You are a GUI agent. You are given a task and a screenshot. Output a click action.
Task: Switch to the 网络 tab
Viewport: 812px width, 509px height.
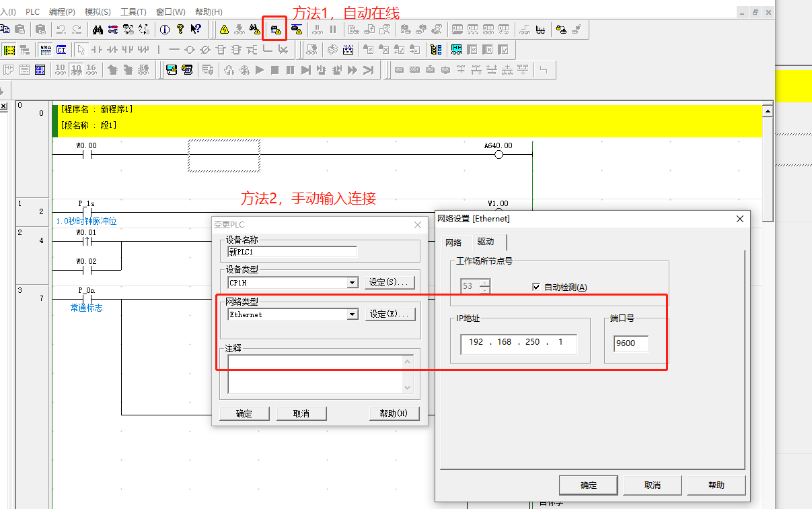(453, 242)
